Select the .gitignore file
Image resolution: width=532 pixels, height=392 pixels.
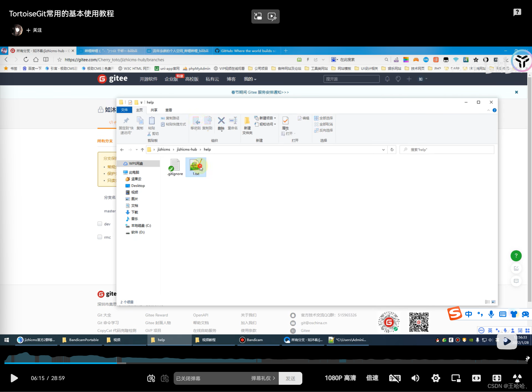175,167
